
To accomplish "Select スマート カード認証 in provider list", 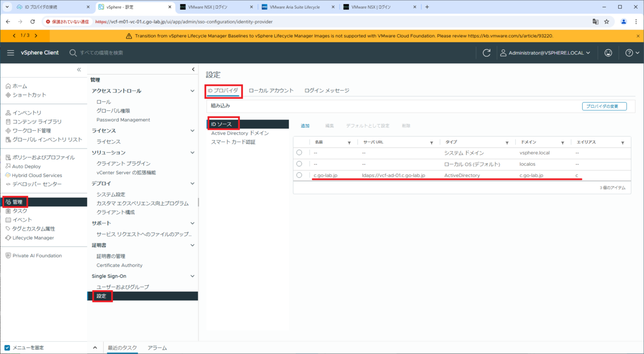I will [233, 142].
